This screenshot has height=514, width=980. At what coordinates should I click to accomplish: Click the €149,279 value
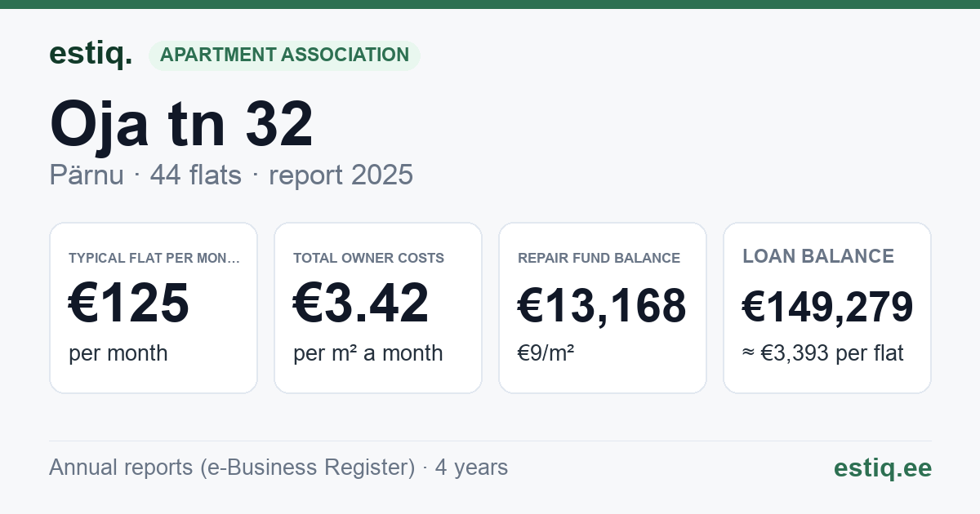coord(827,308)
